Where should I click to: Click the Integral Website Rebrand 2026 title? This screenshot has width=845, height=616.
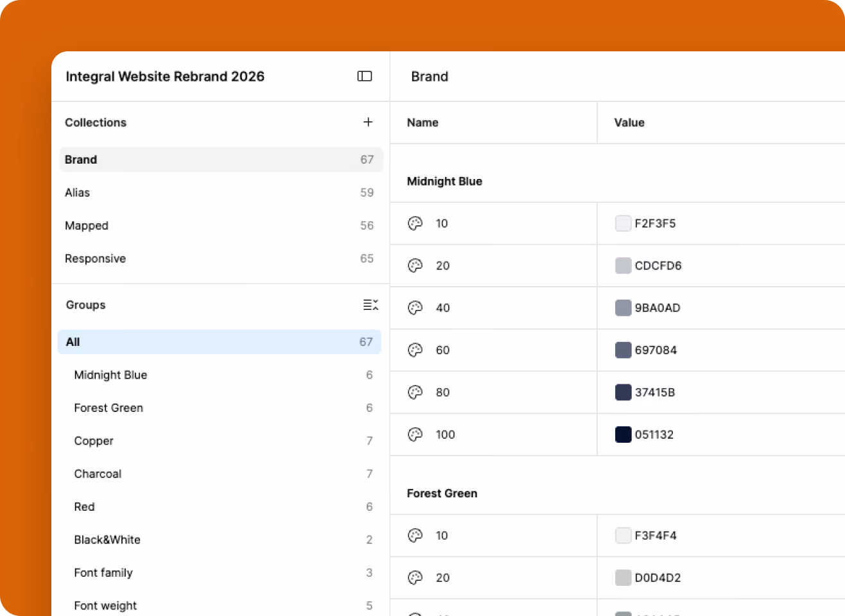165,76
